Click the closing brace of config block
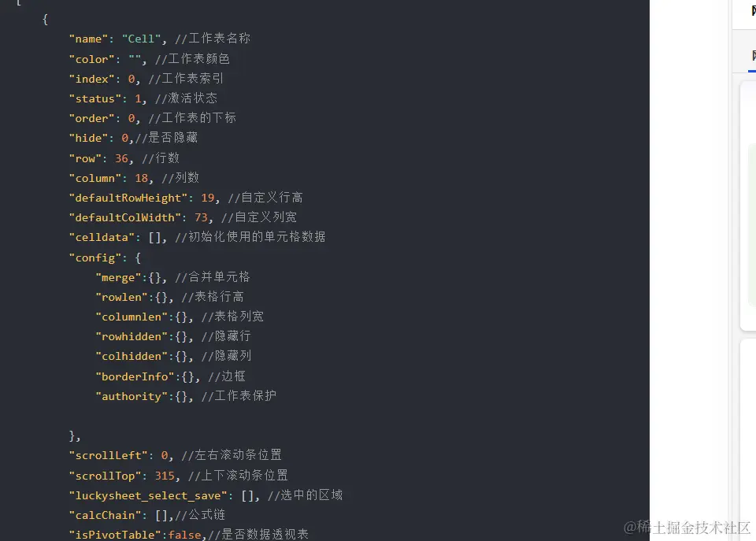The height and width of the screenshot is (541, 756). (x=75, y=436)
